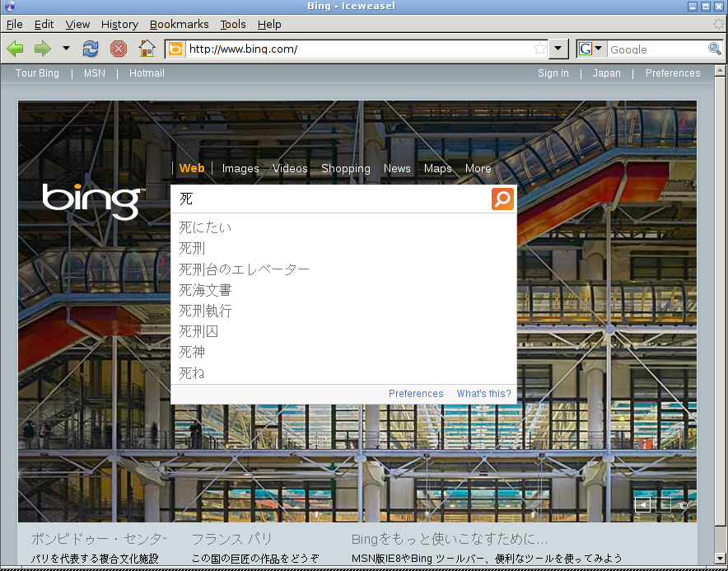Image resolution: width=728 pixels, height=571 pixels.
Task: Reload the current page
Action: [x=91, y=49]
